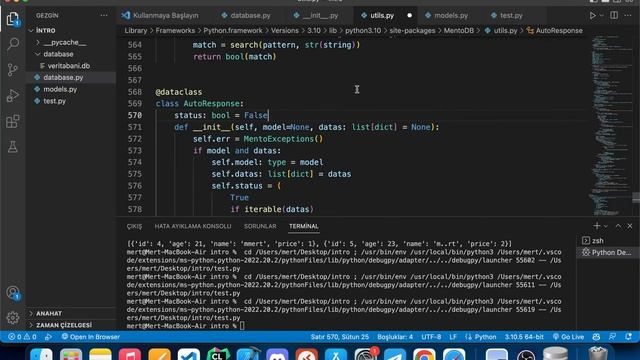Collapse the INTRO folder section
This screenshot has width=640, height=360.
tap(71, 31)
